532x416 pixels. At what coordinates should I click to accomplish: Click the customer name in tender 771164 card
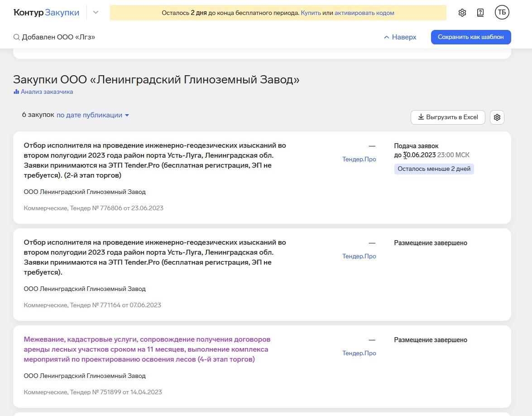(85, 289)
